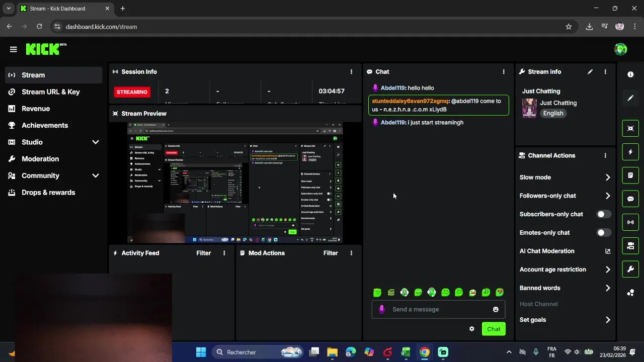Click the document list icon in right sidebar
This screenshot has height=362, width=644.
(630, 175)
